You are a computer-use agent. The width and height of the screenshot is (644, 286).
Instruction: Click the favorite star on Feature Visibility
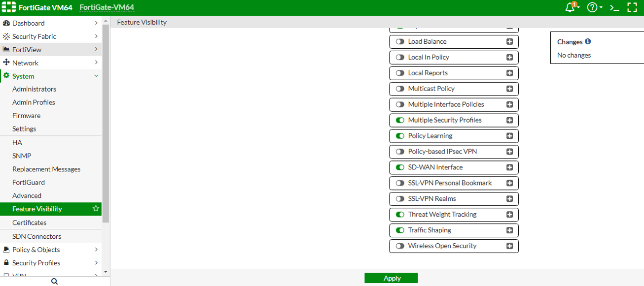coord(96,209)
